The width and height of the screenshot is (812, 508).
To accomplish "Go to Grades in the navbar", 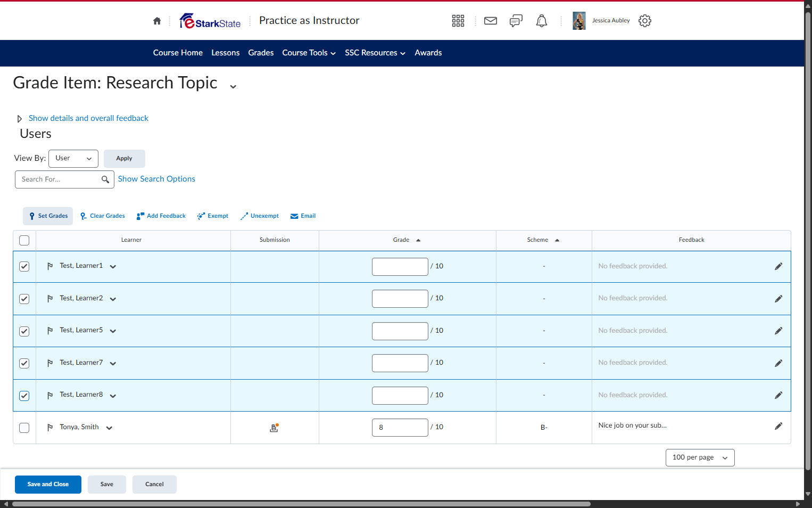I will click(261, 53).
